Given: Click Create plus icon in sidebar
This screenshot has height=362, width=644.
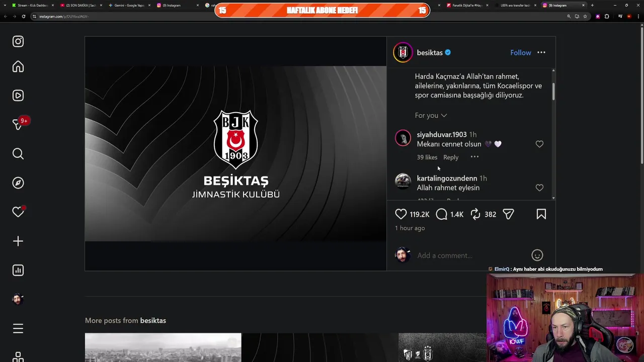Looking at the screenshot, I should click(x=18, y=241).
